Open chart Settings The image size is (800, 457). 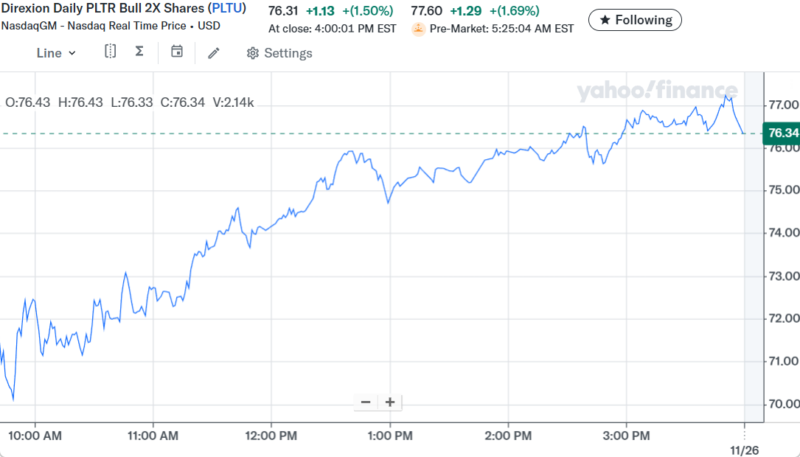coord(279,53)
